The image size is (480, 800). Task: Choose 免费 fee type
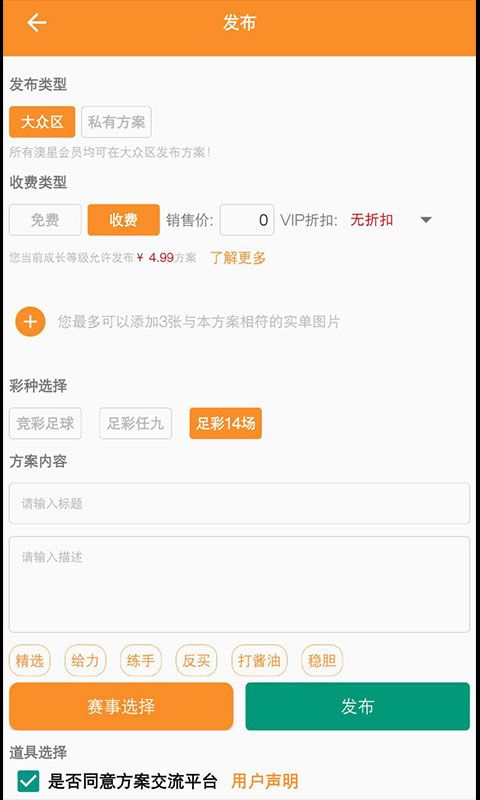[x=45, y=220]
